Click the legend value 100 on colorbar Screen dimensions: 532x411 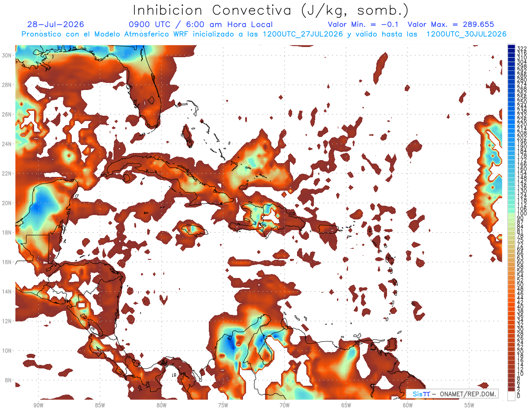tap(521, 214)
